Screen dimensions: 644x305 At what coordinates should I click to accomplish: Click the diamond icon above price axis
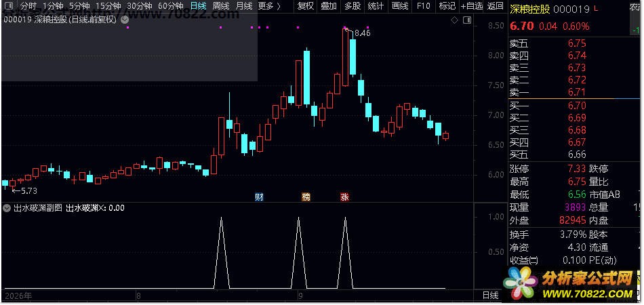coord(454,20)
